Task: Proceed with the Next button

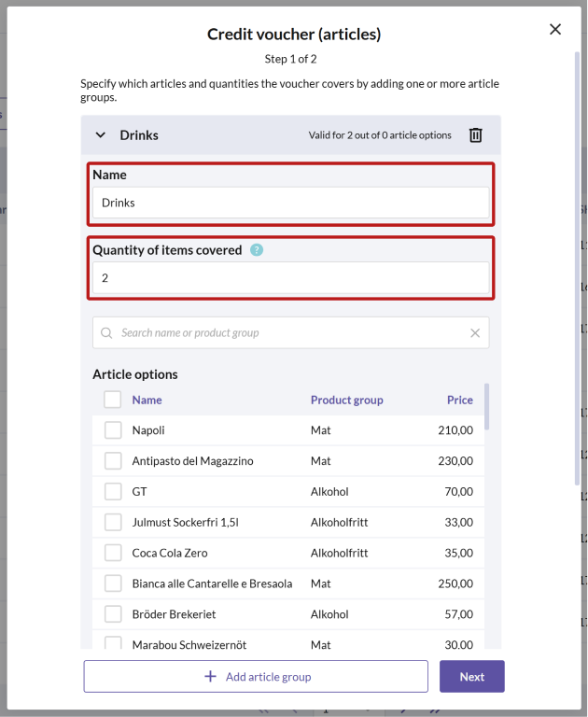Action: [x=472, y=676]
